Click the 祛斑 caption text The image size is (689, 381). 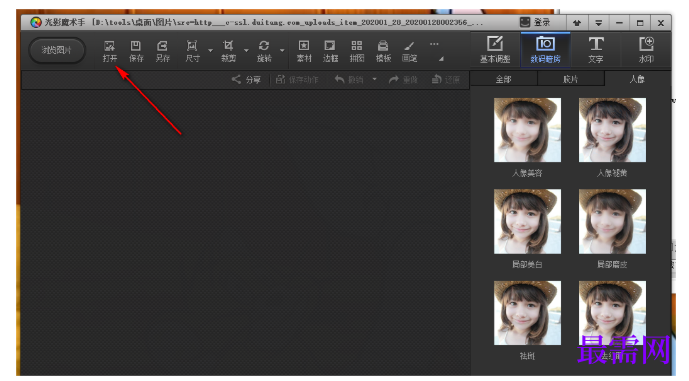(527, 356)
